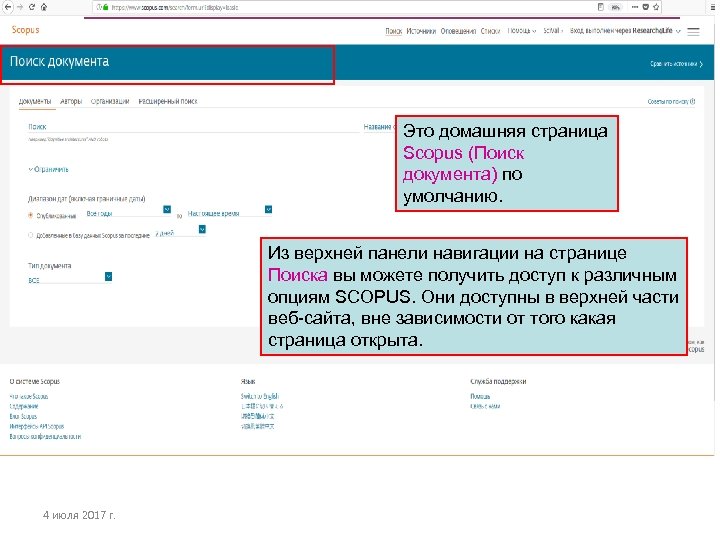720x540 pixels.
Task: Switch to the Организации tab
Action: (x=110, y=101)
